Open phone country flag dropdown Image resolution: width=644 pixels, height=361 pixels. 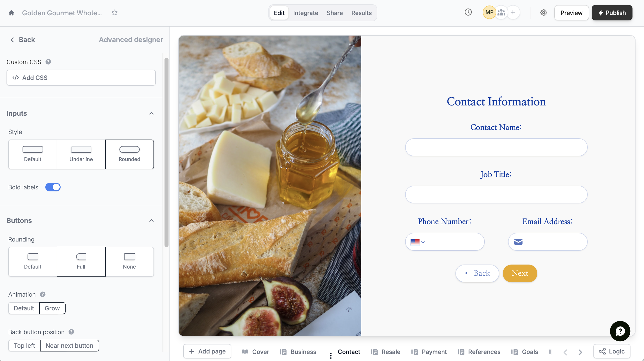tap(417, 242)
